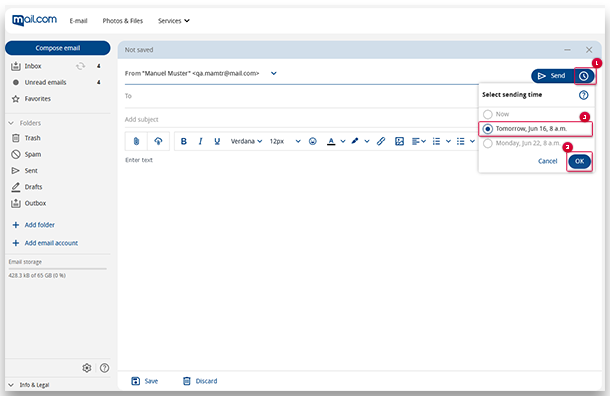Expand the Info & Legal section
Screen dimensions: 610x396
point(11,385)
